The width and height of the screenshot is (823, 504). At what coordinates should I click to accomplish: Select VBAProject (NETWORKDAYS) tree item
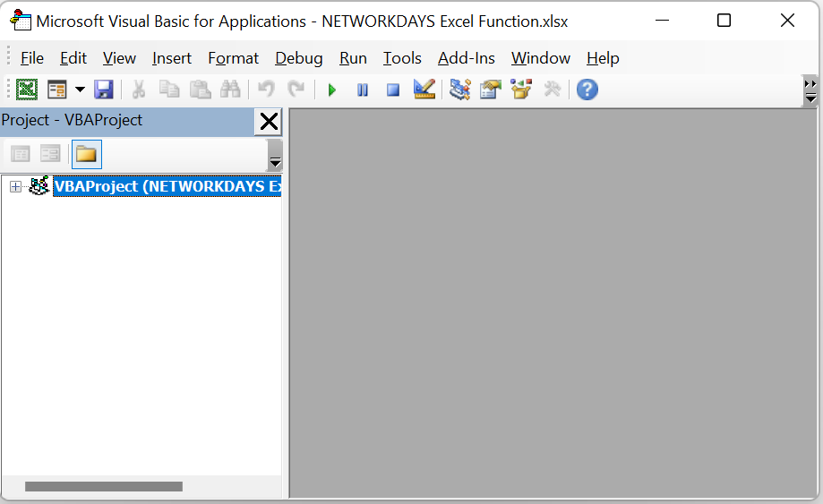[167, 186]
